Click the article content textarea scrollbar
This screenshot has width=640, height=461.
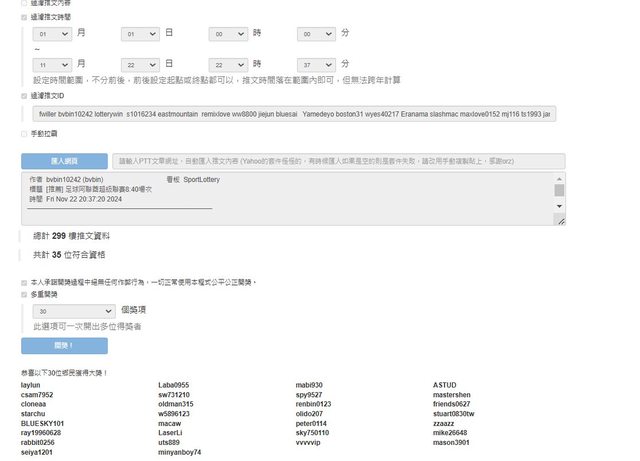[x=559, y=190]
